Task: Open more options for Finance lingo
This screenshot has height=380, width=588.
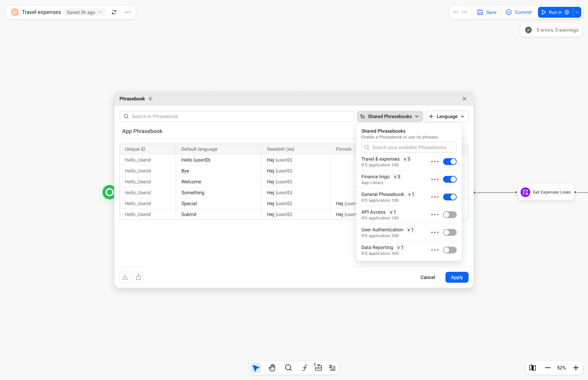Action: coord(435,179)
